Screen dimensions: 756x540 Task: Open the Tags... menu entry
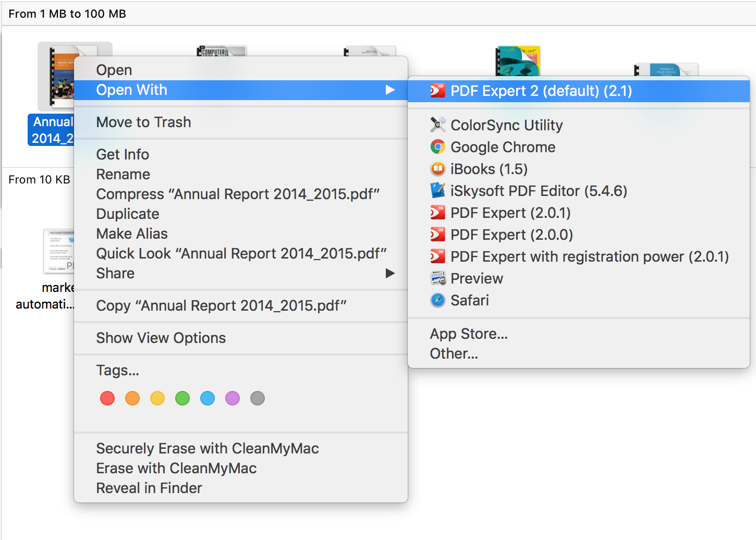[x=240, y=370]
